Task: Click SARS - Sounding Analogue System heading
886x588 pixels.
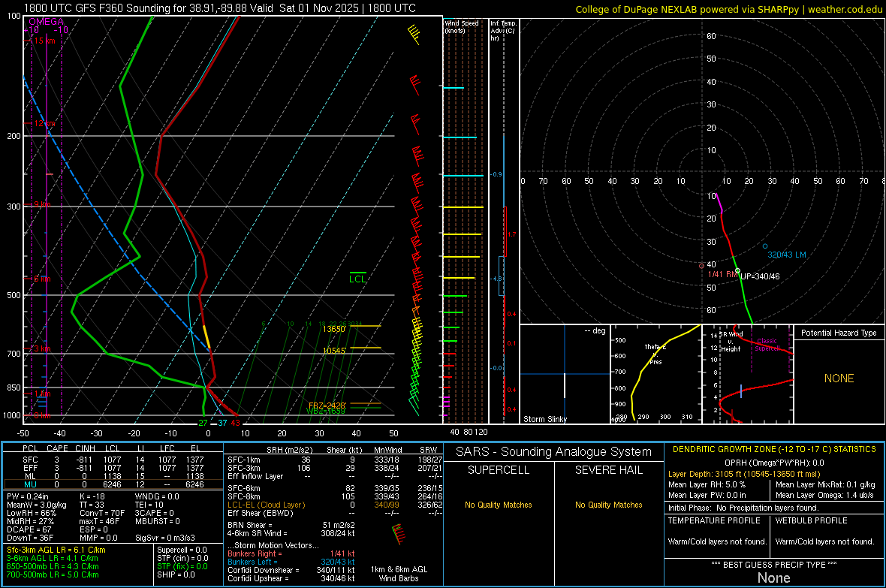Action: coord(553,452)
